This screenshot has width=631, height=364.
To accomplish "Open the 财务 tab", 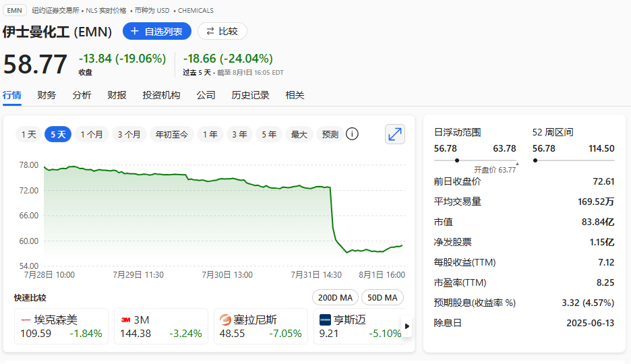I will pyautogui.click(x=47, y=95).
